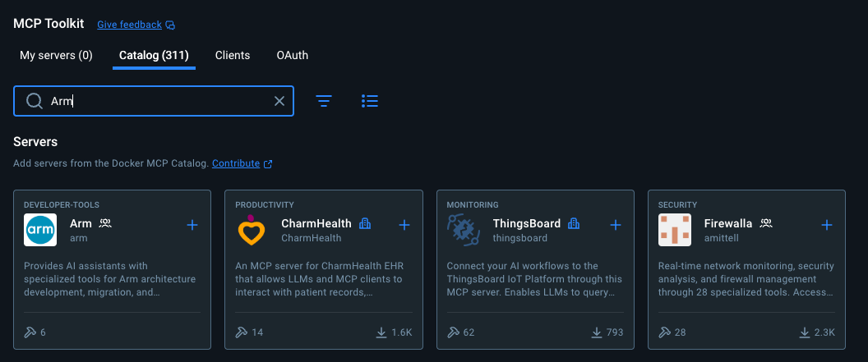Click the search magnifier icon
868x362 pixels.
click(35, 101)
